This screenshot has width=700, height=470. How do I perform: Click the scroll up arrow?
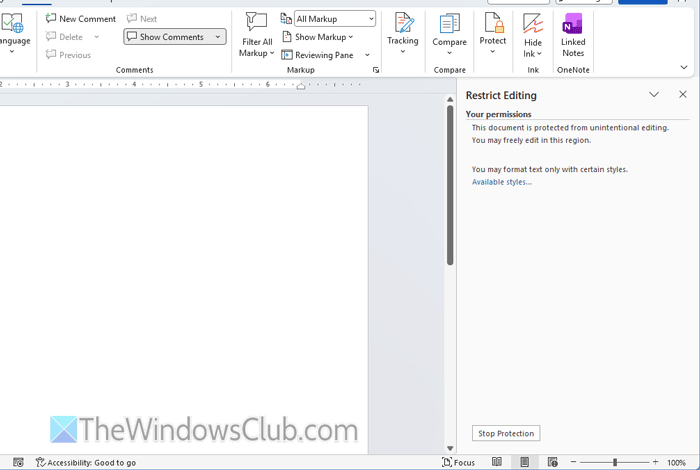[x=450, y=100]
